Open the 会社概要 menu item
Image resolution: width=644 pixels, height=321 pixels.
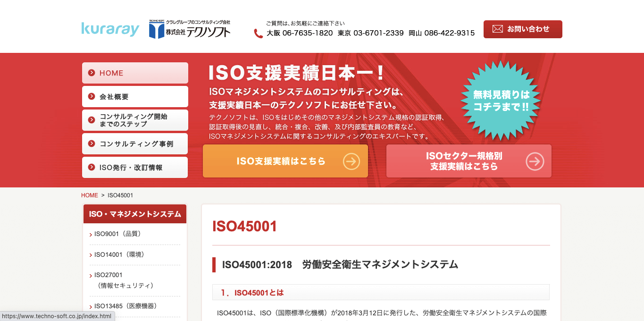coord(135,97)
